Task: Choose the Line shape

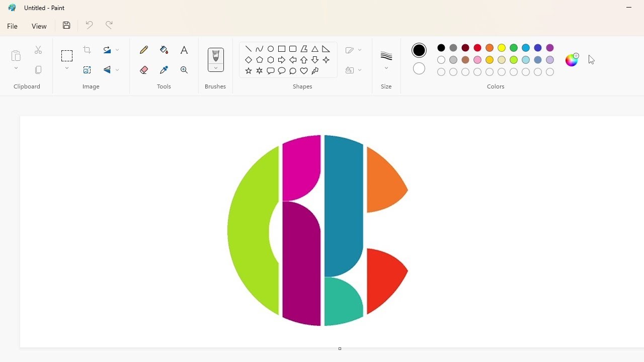Action: 249,49
